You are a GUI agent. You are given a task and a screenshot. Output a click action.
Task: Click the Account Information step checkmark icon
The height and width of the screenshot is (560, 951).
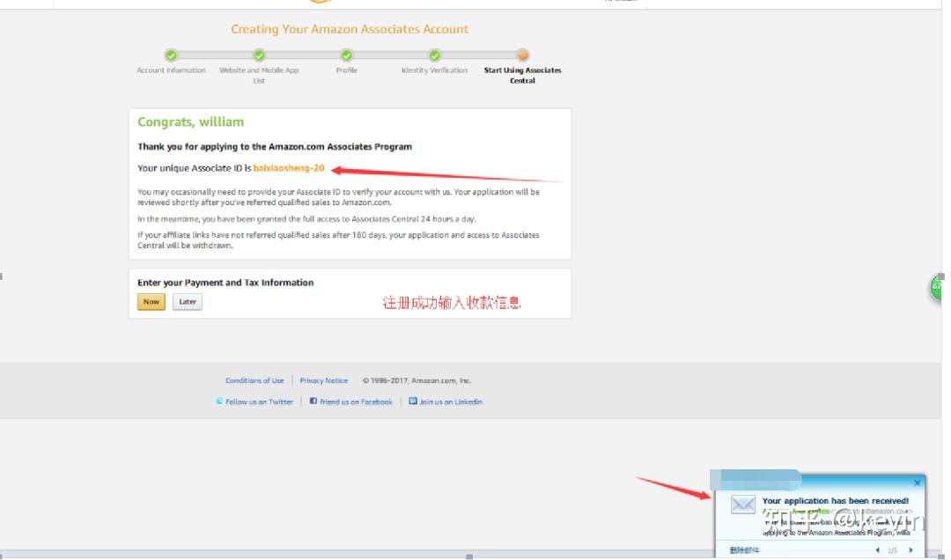tap(170, 55)
